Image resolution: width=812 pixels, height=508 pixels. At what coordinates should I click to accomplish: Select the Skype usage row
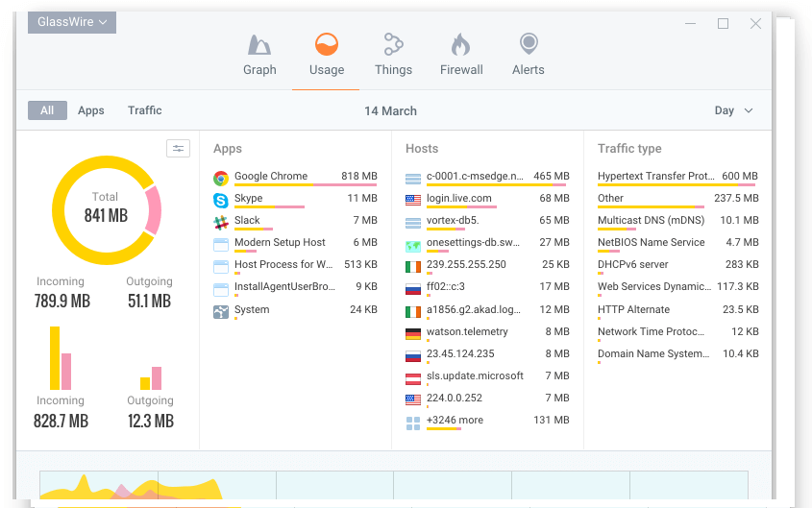pyautogui.click(x=295, y=200)
